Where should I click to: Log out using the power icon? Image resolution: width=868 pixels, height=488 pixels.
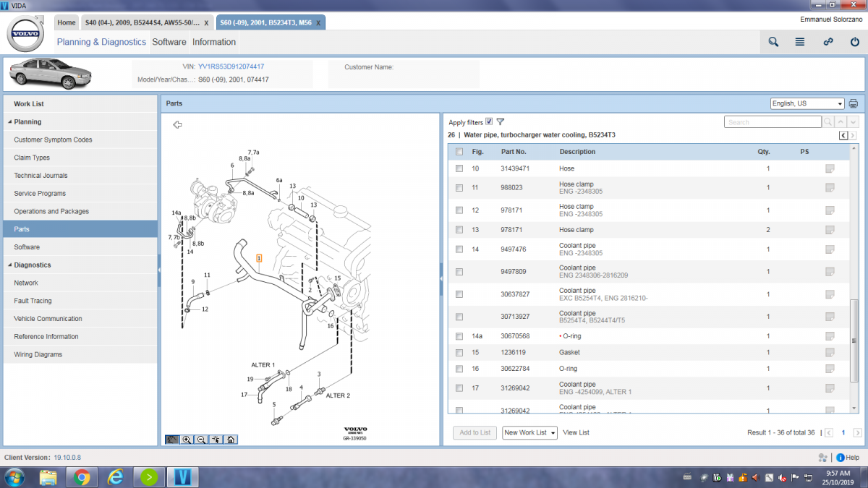point(855,42)
